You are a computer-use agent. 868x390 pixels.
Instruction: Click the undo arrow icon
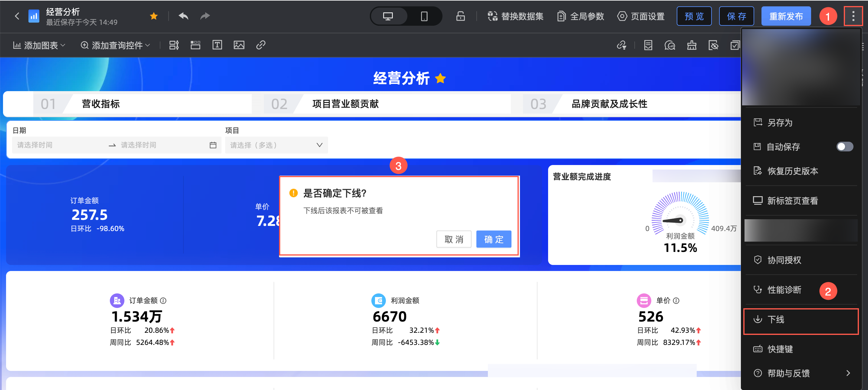[x=183, y=16]
